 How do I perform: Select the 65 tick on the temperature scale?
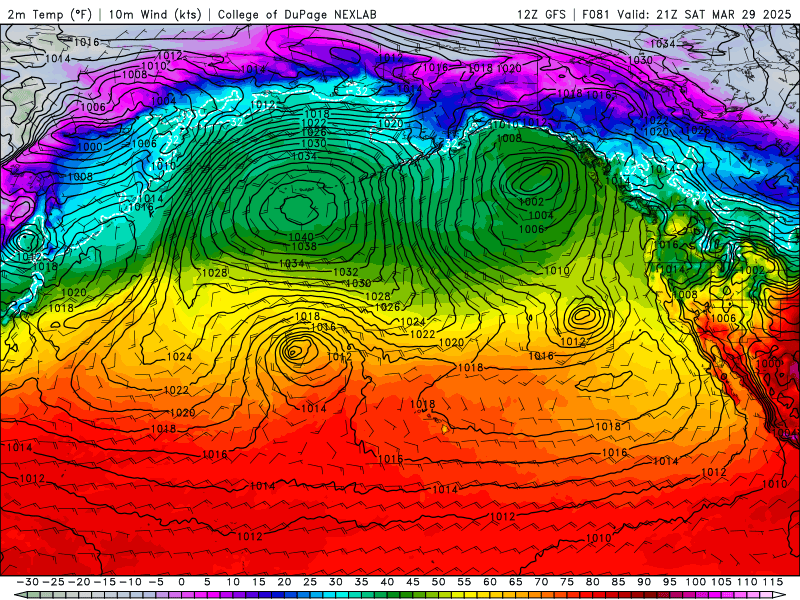coord(515,582)
